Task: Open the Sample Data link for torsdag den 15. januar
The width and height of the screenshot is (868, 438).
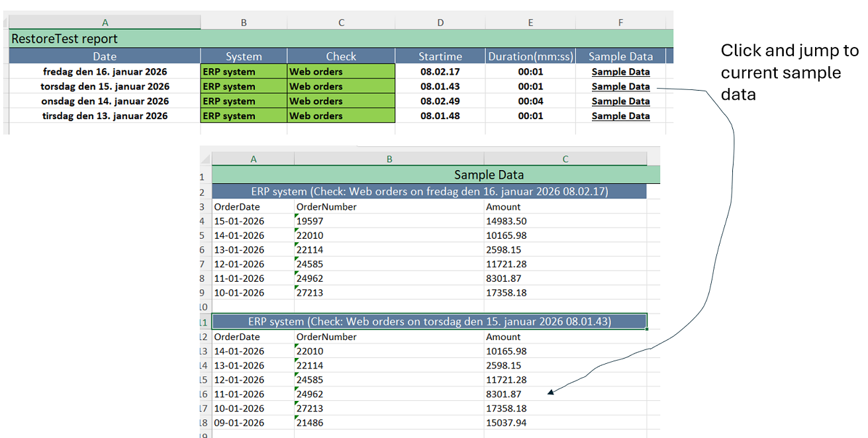Action: 620,86
